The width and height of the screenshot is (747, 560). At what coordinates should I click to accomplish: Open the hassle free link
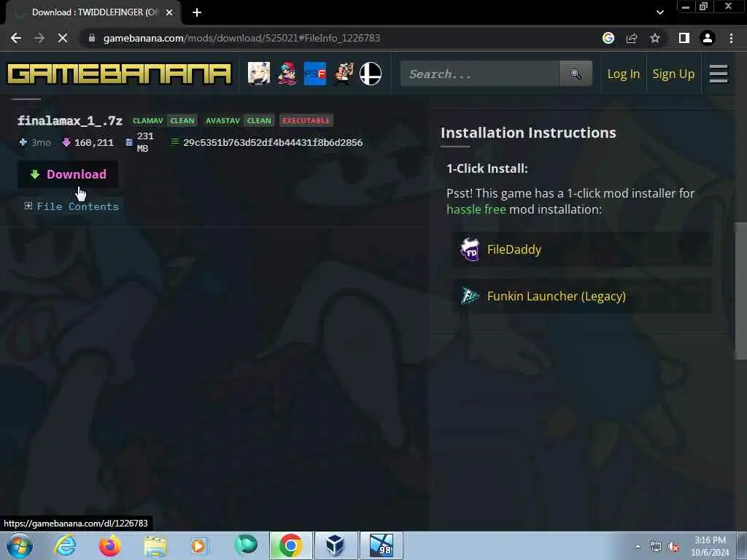tap(476, 209)
